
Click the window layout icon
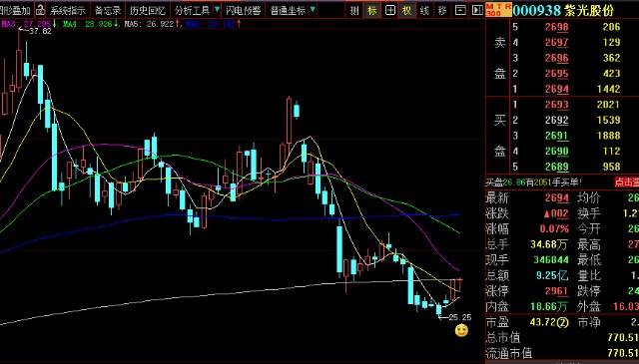coord(460,10)
